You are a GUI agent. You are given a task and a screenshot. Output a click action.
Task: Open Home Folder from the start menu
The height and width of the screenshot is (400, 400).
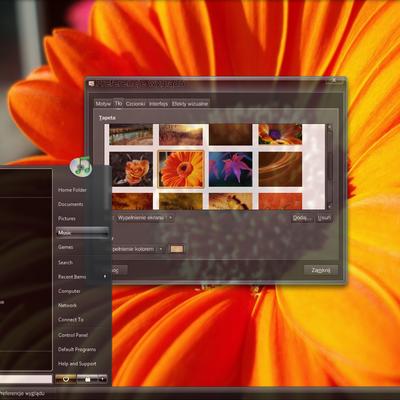click(x=72, y=190)
